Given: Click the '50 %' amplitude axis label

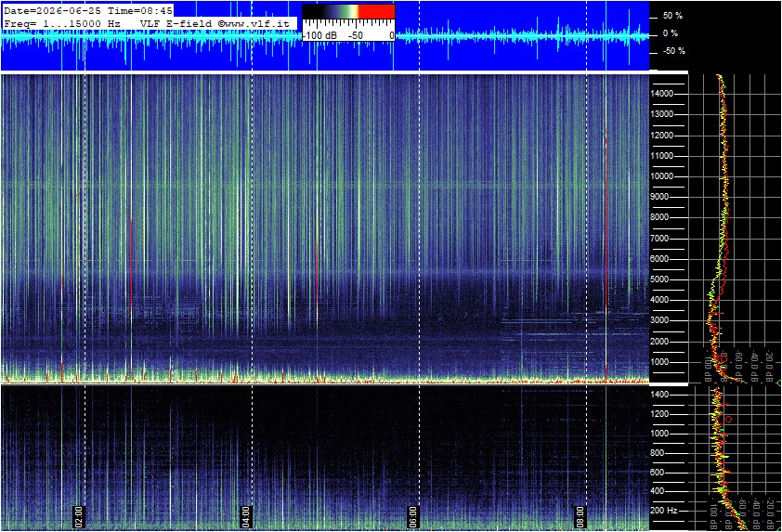Looking at the screenshot, I should pos(672,16).
